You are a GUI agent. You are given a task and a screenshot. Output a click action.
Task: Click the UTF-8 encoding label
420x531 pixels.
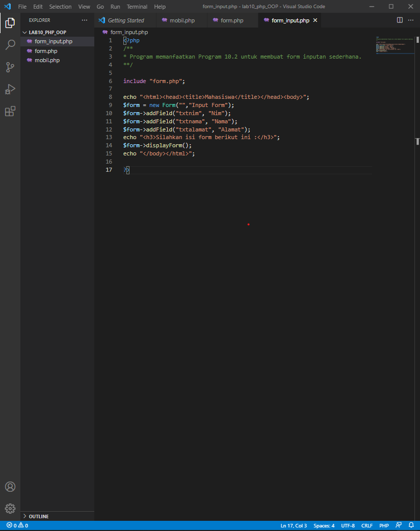click(x=348, y=525)
